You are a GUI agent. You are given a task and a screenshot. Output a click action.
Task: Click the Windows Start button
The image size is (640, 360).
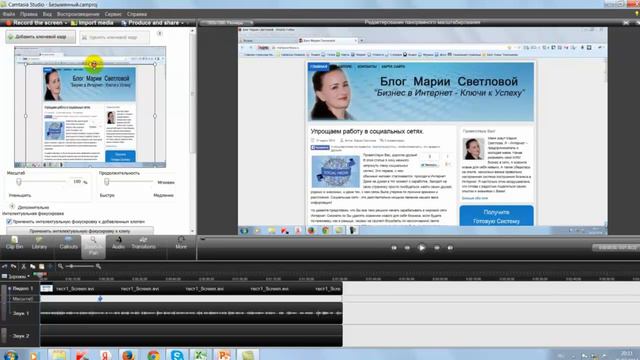[x=10, y=356]
